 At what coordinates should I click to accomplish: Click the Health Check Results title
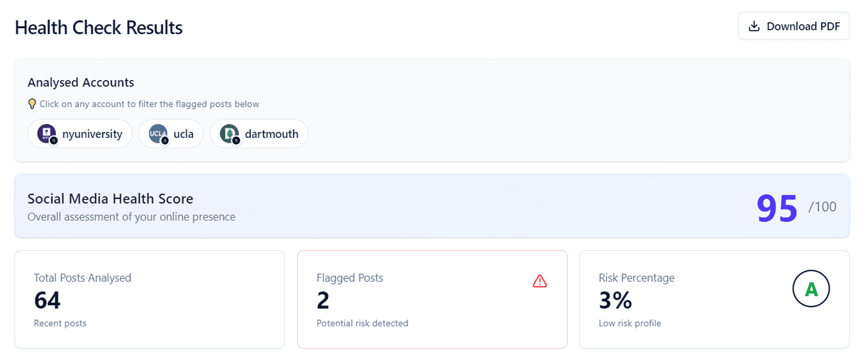(99, 27)
